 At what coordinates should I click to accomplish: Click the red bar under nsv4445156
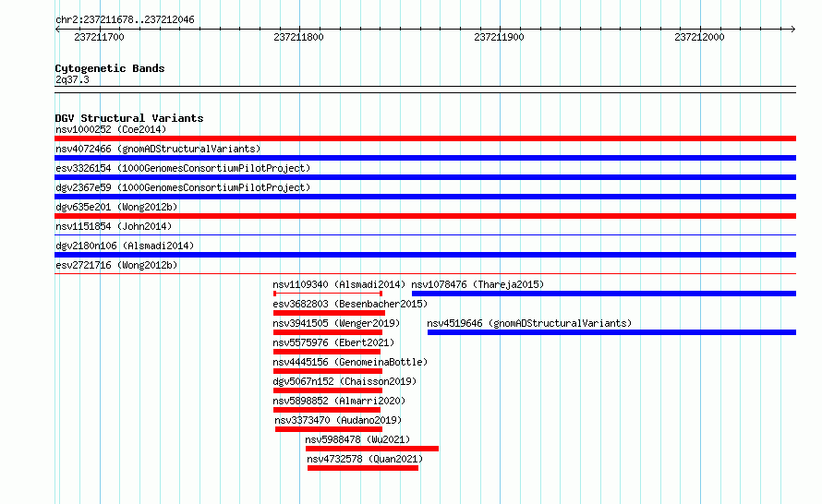[328, 371]
